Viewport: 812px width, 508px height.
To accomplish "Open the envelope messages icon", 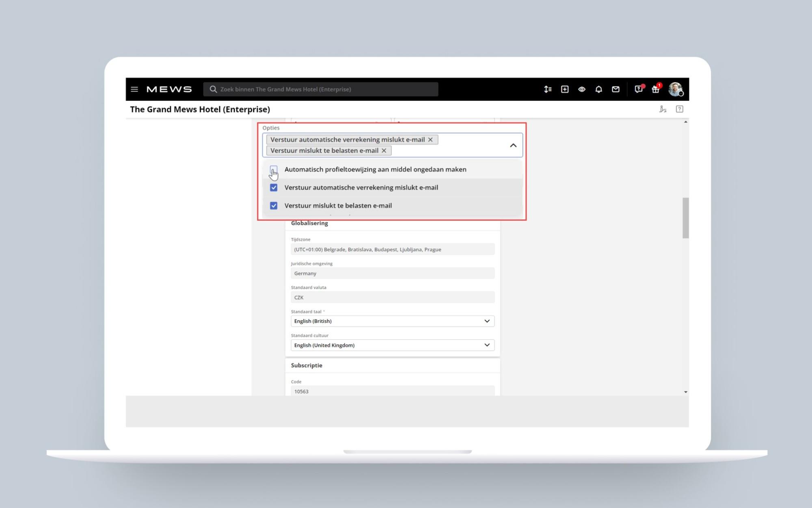I will point(615,89).
